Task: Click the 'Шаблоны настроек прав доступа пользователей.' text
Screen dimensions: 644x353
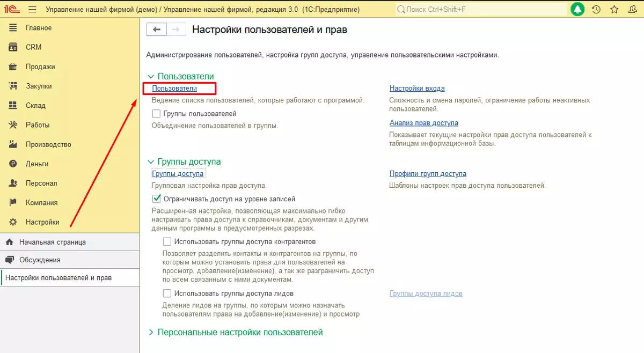Action: click(x=467, y=186)
